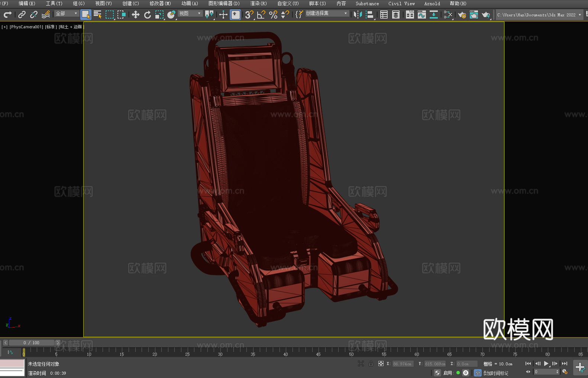This screenshot has width=588, height=378.
Task: Open the 创建(C) menu
Action: 131,3
